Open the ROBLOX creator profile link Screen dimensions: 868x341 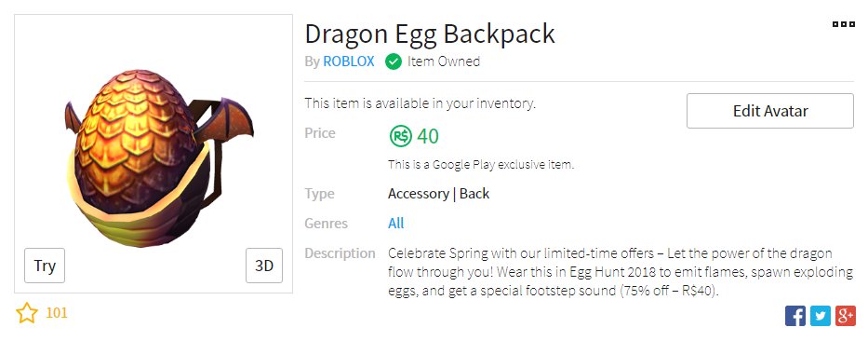pyautogui.click(x=349, y=61)
